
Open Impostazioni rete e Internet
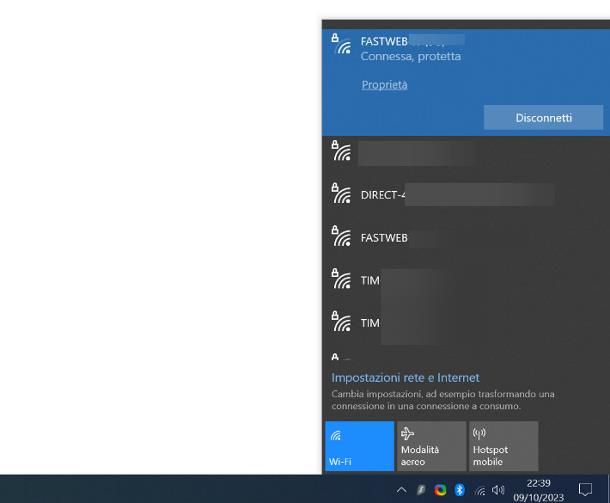click(x=405, y=378)
